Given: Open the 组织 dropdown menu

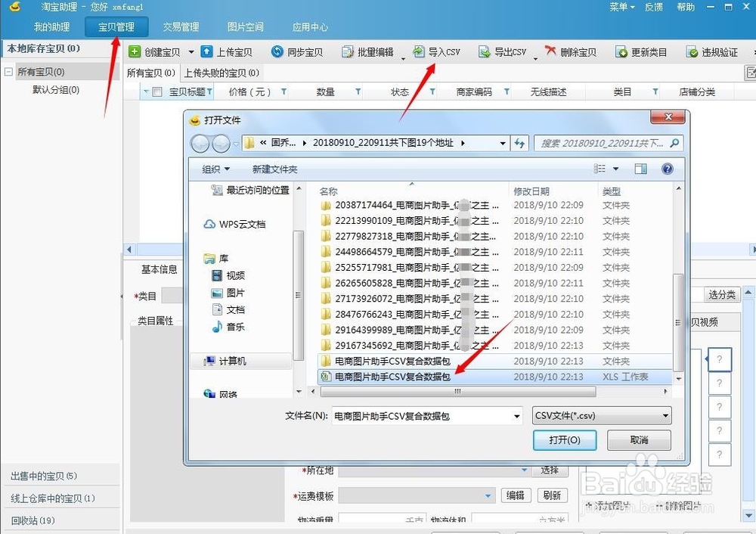Looking at the screenshot, I should [215, 169].
